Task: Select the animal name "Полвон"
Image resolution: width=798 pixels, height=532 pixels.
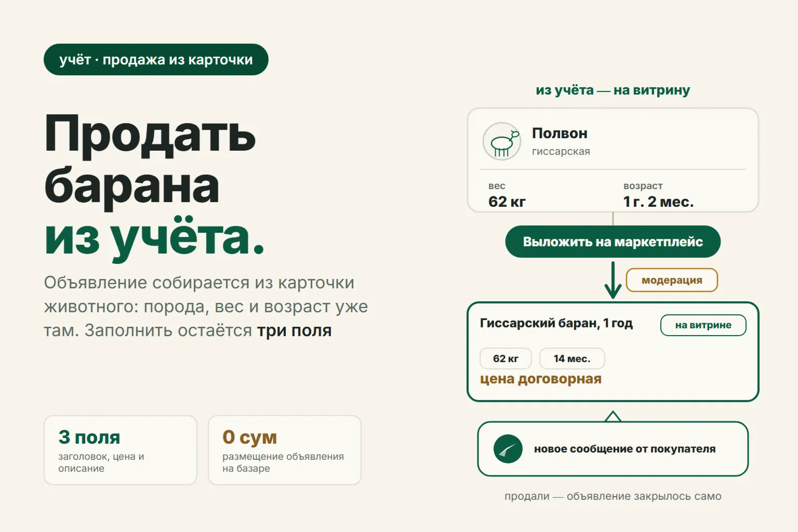Action: (x=560, y=134)
